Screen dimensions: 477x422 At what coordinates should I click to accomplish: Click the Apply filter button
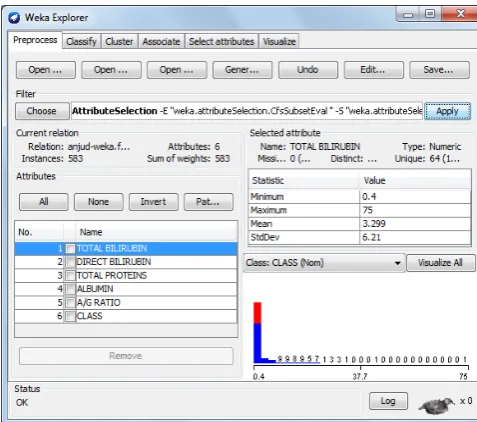(x=447, y=111)
